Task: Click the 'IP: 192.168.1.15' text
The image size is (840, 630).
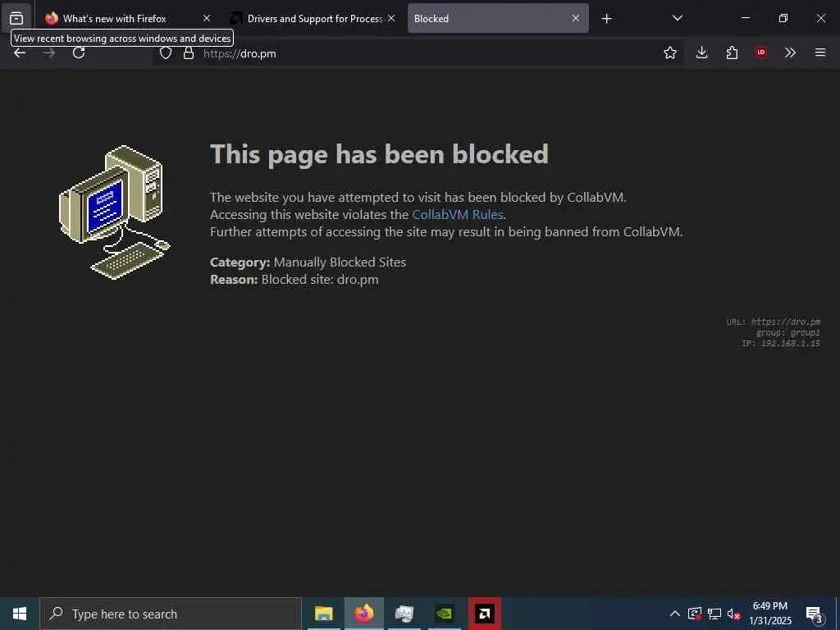Action: pyautogui.click(x=781, y=344)
